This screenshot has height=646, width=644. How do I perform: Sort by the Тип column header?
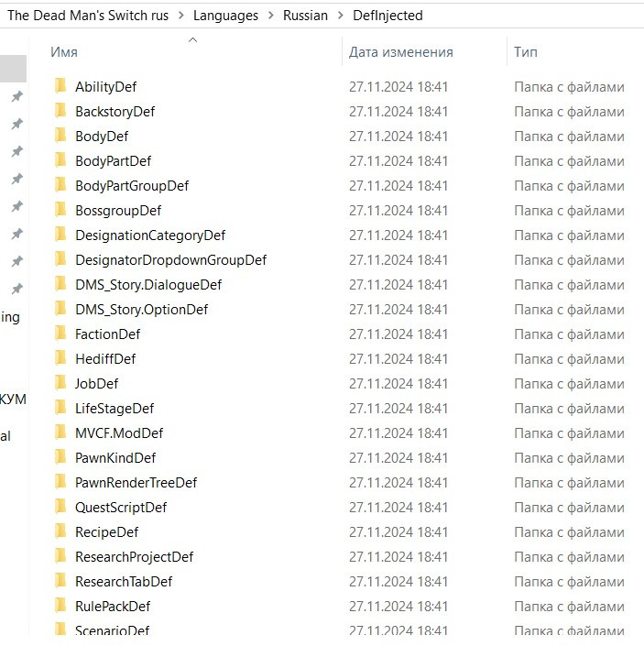point(526,52)
